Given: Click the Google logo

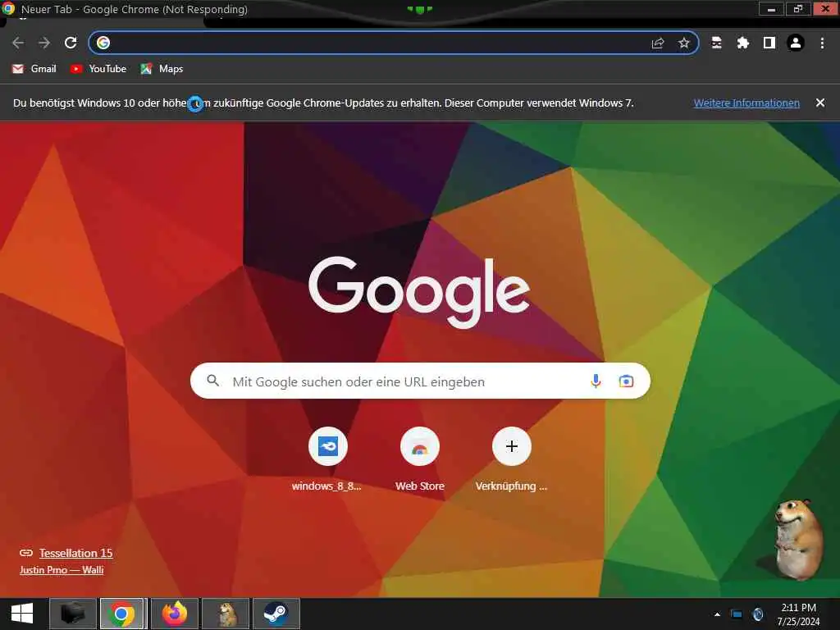Looking at the screenshot, I should [x=419, y=292].
